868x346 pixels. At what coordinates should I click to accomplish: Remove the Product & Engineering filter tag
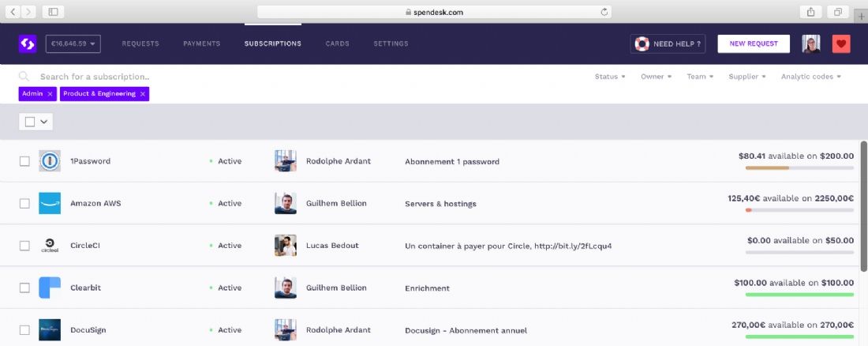pyautogui.click(x=142, y=94)
